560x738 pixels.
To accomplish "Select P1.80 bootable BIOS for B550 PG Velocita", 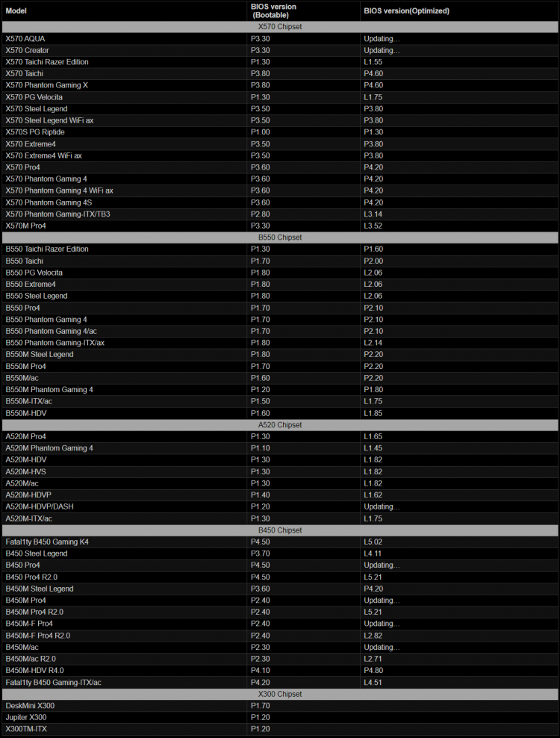I will click(x=261, y=273).
